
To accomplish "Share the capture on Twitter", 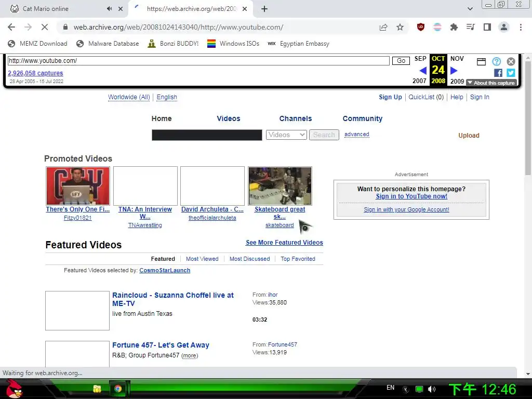I will pyautogui.click(x=511, y=73).
